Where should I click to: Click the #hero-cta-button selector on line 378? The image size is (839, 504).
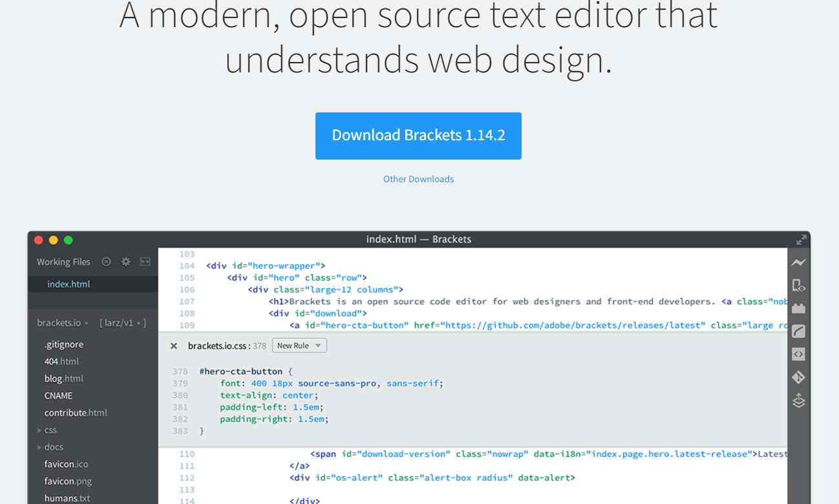(241, 372)
